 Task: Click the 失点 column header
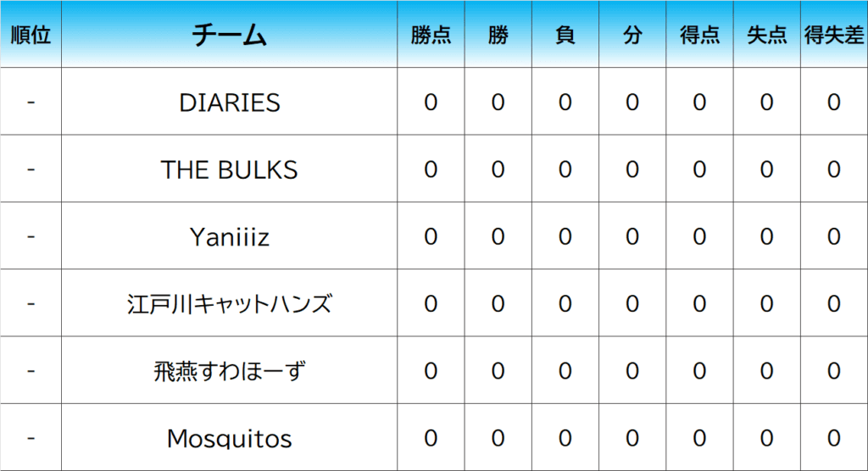tap(766, 35)
